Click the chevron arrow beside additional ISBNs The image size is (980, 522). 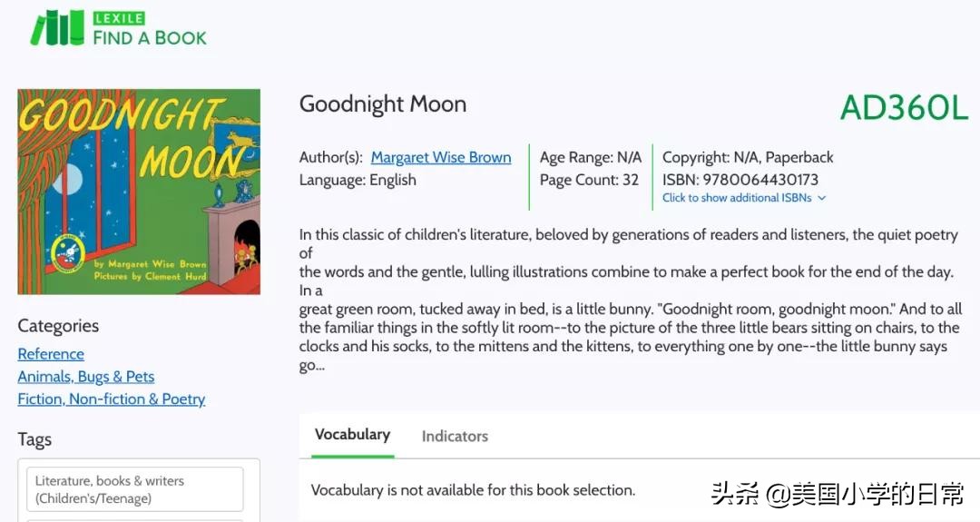click(822, 198)
